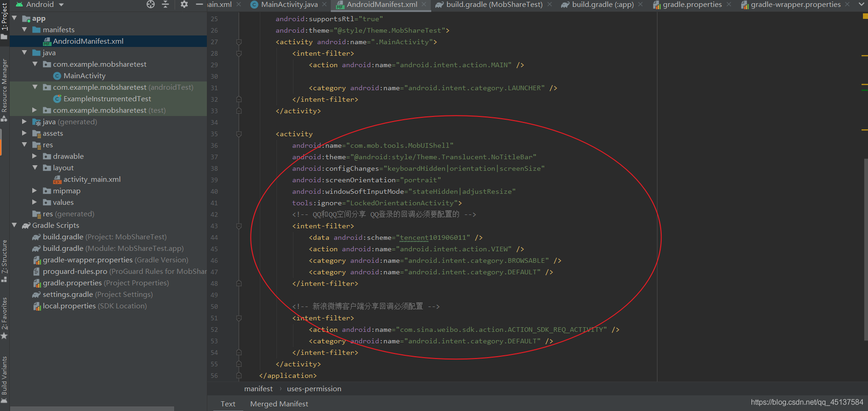Open the 1: Project tool window
Viewport: 868px width, 411px height.
coord(4,21)
